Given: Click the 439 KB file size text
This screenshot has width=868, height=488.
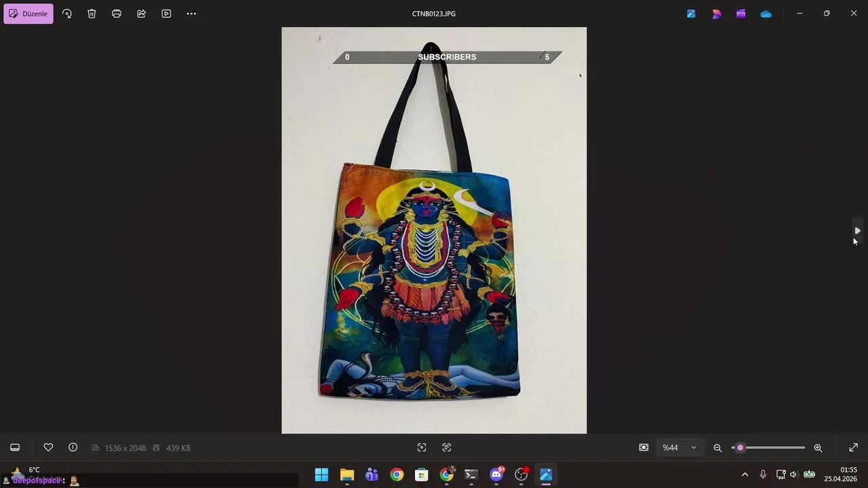Looking at the screenshot, I should pos(178,448).
